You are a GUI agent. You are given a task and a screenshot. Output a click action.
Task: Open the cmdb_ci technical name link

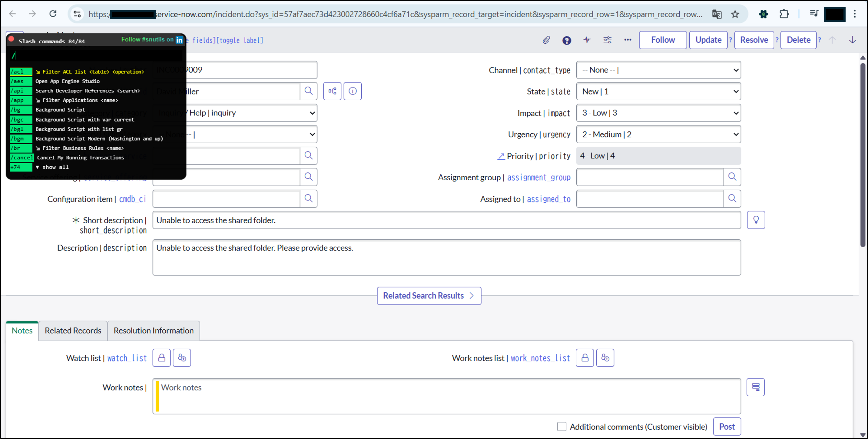tap(132, 199)
